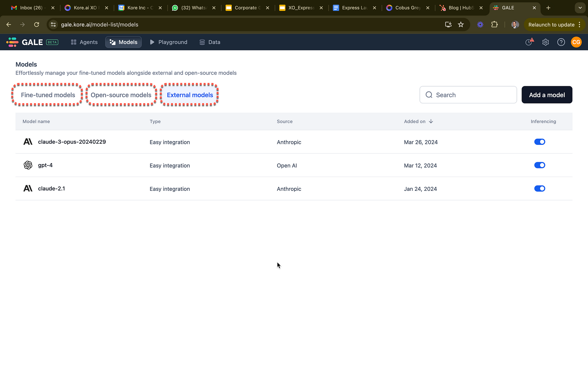The width and height of the screenshot is (588, 368).
Task: Close the GALE browser tab
Action: [x=534, y=8]
